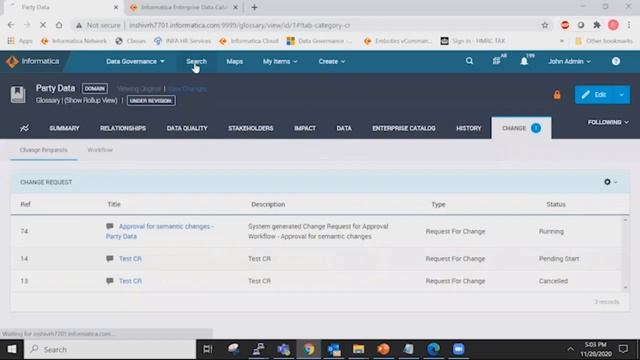Open browser home page
Screen dimensions: 640x360
[x=59, y=25]
